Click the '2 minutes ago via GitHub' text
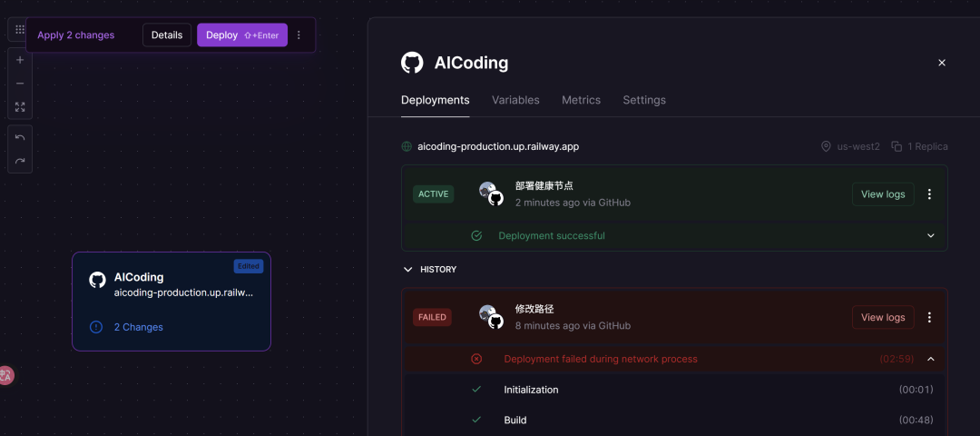 click(x=573, y=203)
